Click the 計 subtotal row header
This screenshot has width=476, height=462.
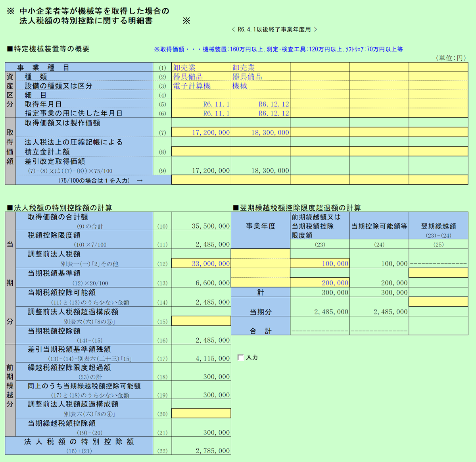click(x=261, y=293)
